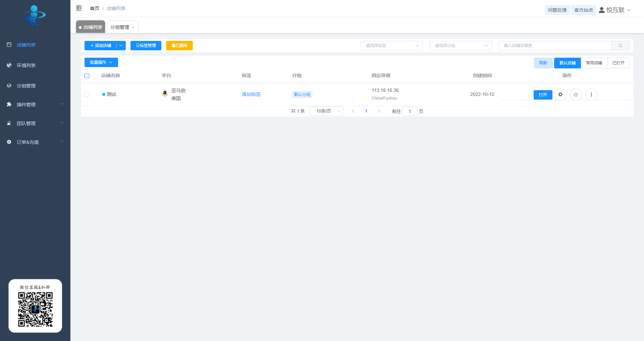The width and height of the screenshot is (644, 341).
Task: Open 标签管理
Action: pos(146,46)
